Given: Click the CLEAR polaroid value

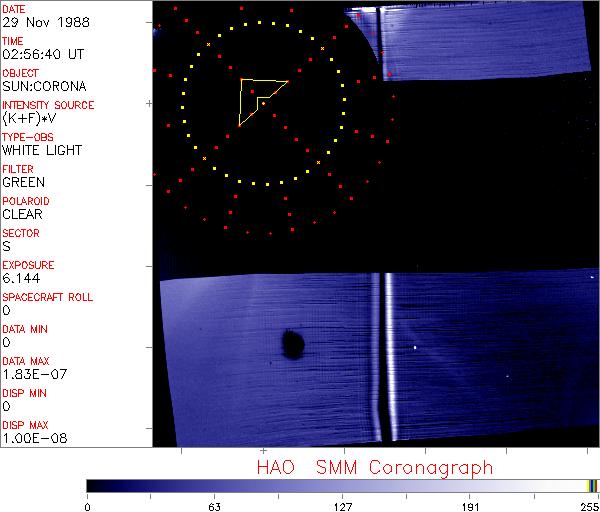Looking at the screenshot, I should pos(22,214).
